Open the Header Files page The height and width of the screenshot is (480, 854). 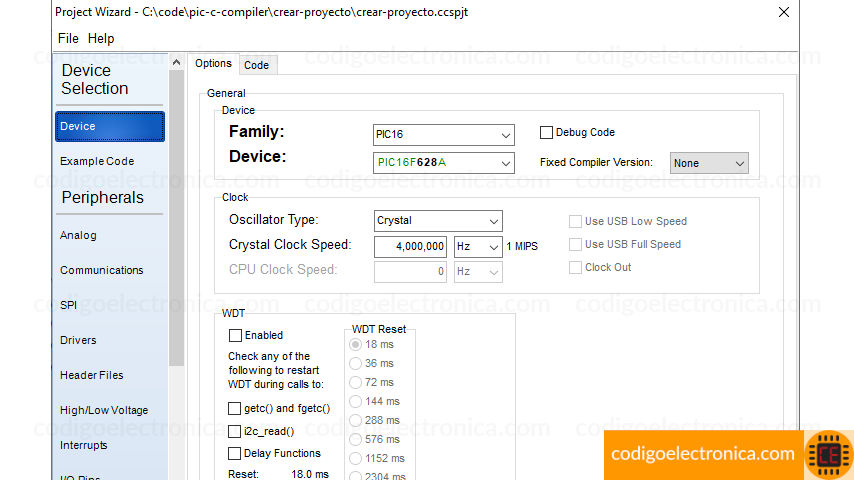(x=92, y=375)
